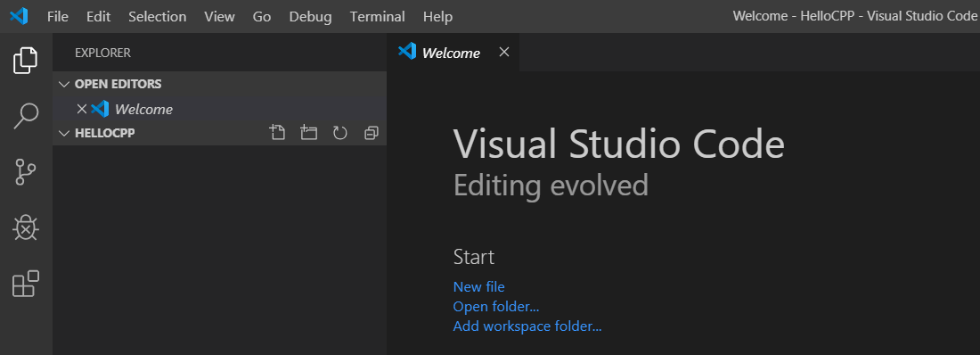Image resolution: width=980 pixels, height=355 pixels.
Task: Open the Search view in activity bar
Action: (26, 116)
